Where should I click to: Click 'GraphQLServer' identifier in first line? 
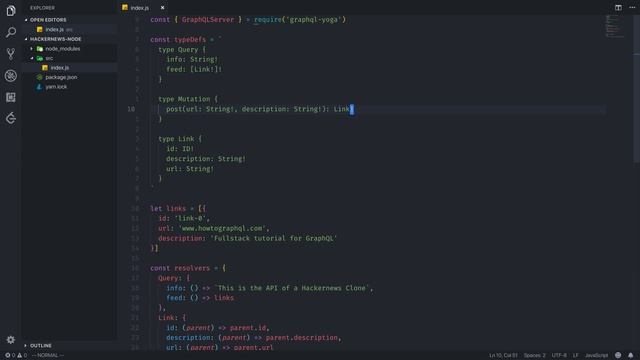208,20
